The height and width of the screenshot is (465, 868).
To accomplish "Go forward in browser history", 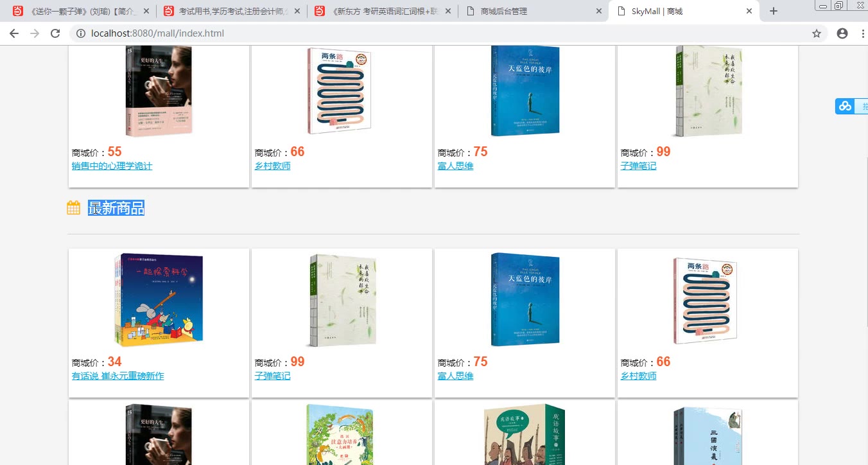I will [35, 33].
